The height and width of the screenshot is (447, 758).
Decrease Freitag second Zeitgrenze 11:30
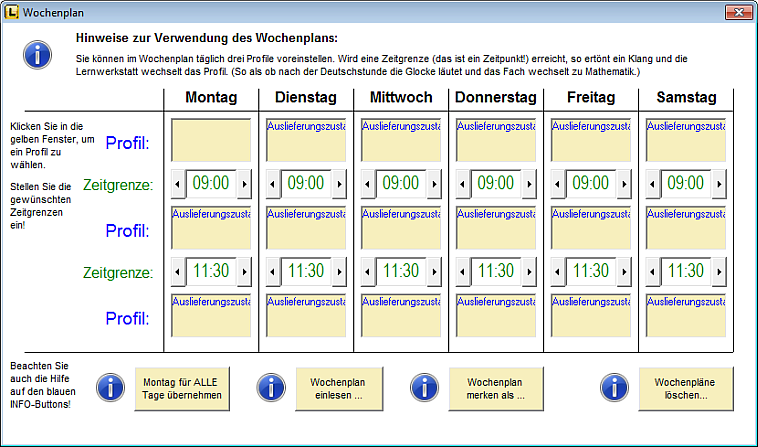[x=558, y=271]
